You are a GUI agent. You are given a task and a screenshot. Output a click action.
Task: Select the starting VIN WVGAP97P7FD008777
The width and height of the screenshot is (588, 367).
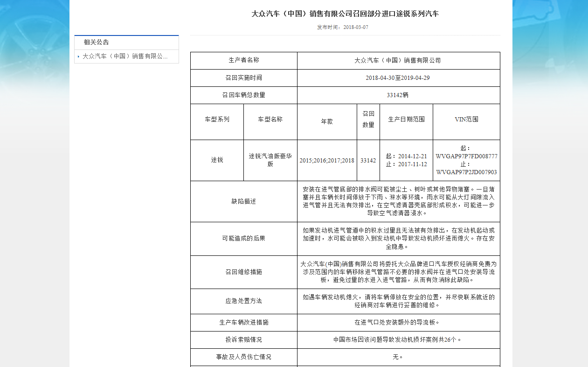click(x=467, y=156)
